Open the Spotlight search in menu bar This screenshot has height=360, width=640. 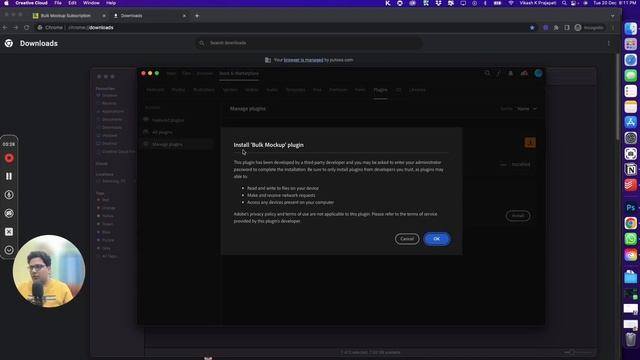pyautogui.click(x=564, y=3)
